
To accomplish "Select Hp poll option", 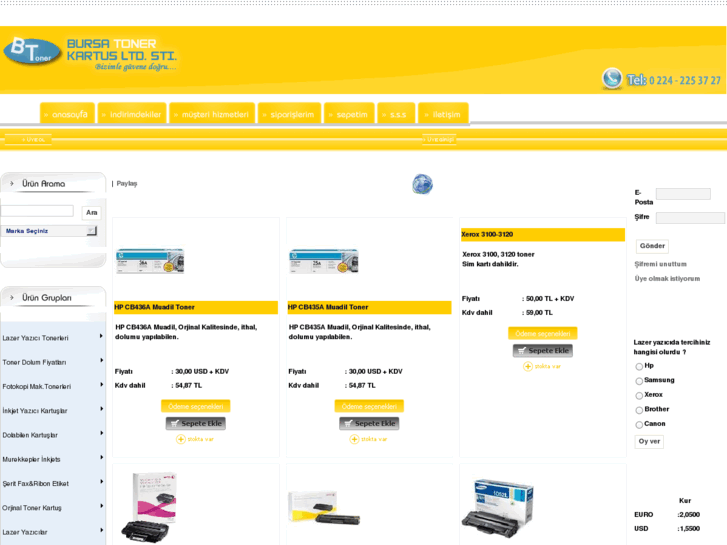I will coord(639,366).
